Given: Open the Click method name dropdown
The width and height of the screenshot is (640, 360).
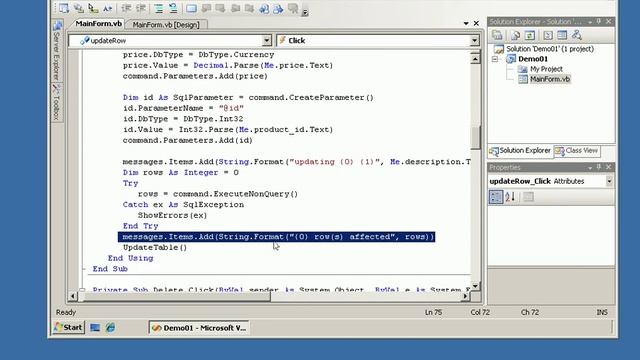Looking at the screenshot, I should point(474,40).
